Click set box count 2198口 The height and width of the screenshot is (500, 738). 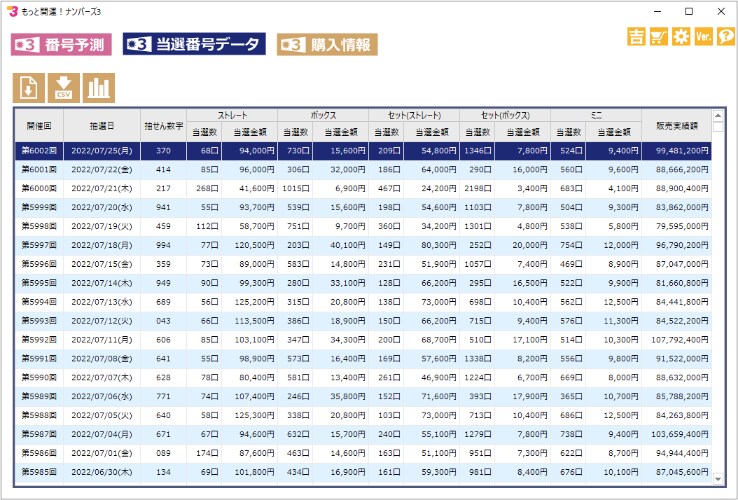[478, 189]
